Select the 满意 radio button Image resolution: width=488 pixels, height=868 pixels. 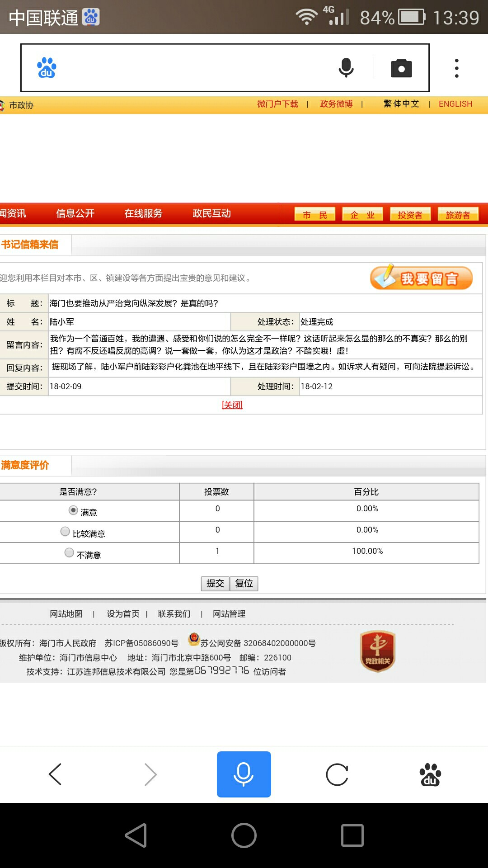coord(73,510)
